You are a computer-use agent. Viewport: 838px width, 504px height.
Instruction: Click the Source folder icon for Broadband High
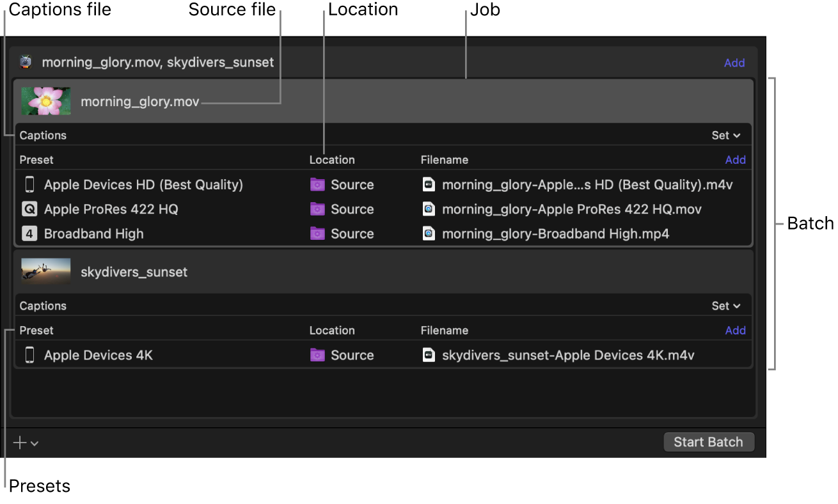click(317, 233)
